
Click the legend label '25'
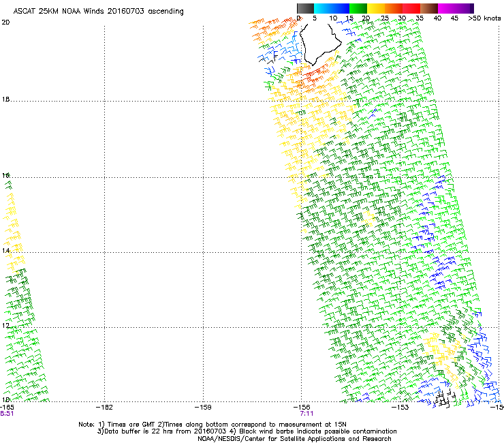[384, 18]
